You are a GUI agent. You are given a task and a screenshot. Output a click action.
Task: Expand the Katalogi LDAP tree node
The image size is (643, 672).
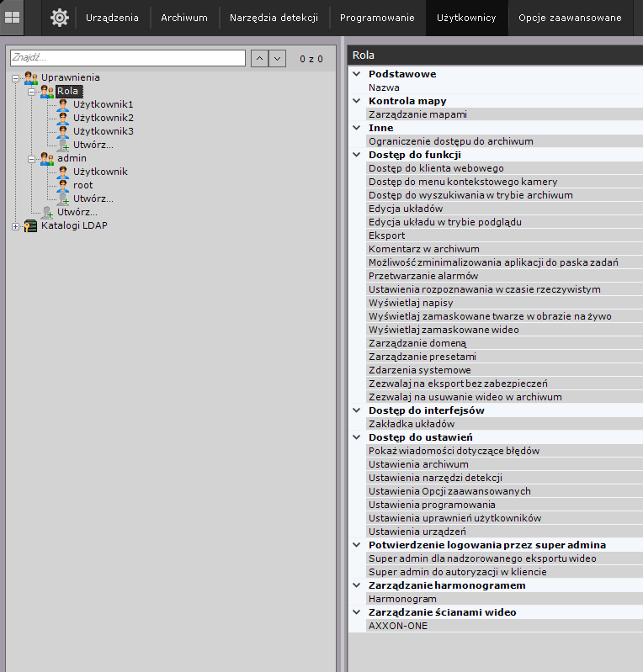[15, 225]
